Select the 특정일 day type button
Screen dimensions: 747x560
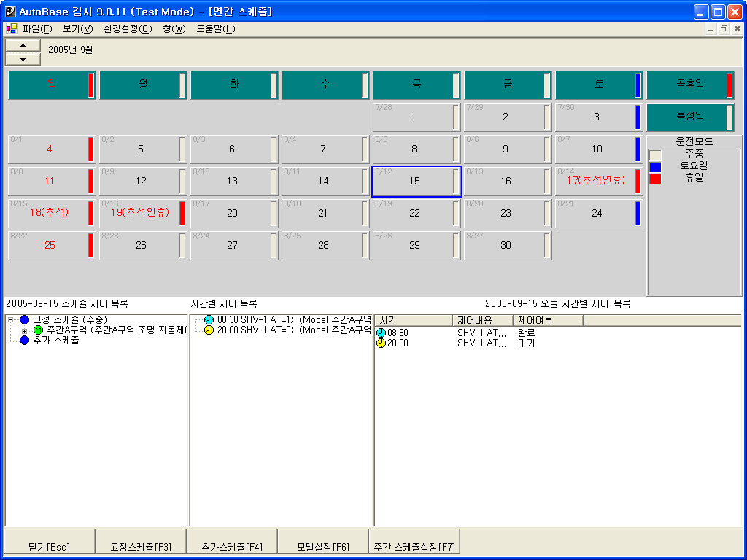689,117
